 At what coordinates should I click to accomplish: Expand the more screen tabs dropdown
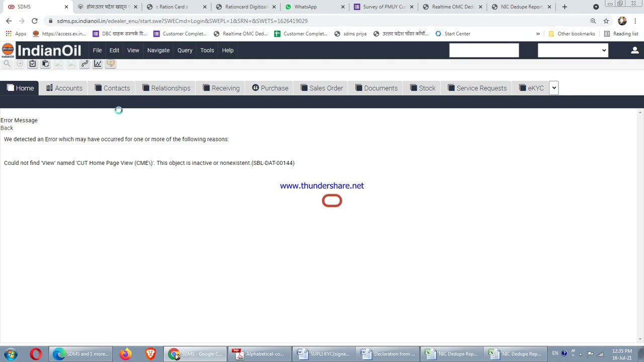[554, 88]
